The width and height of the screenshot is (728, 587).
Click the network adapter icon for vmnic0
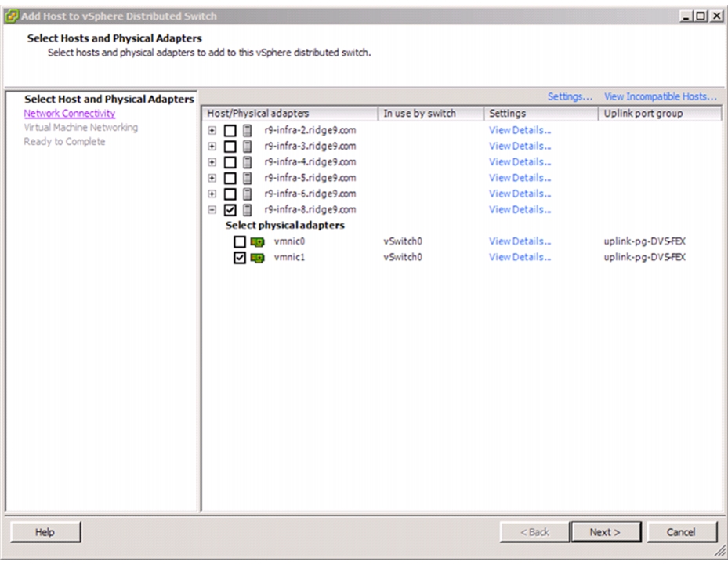[257, 242]
